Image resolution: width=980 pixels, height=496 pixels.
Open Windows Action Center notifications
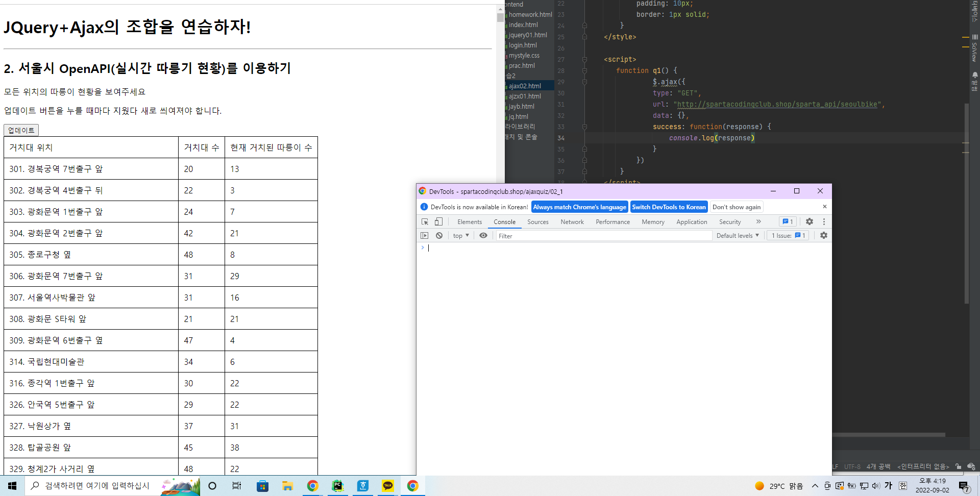964,486
